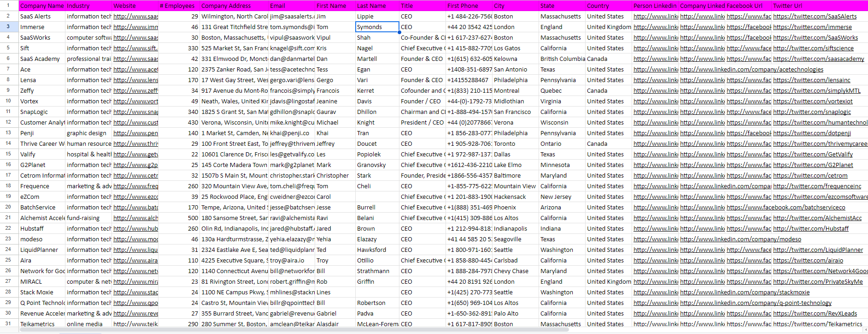This screenshot has height=334, width=868.
Task: Click the khai@penji.co email cell
Action: point(292,133)
